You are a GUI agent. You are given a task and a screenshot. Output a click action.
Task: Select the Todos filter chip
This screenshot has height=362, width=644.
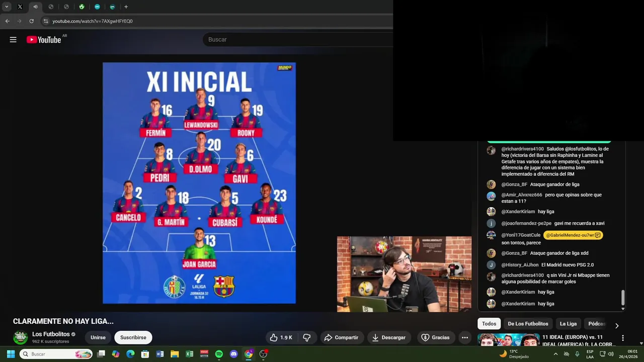(489, 324)
